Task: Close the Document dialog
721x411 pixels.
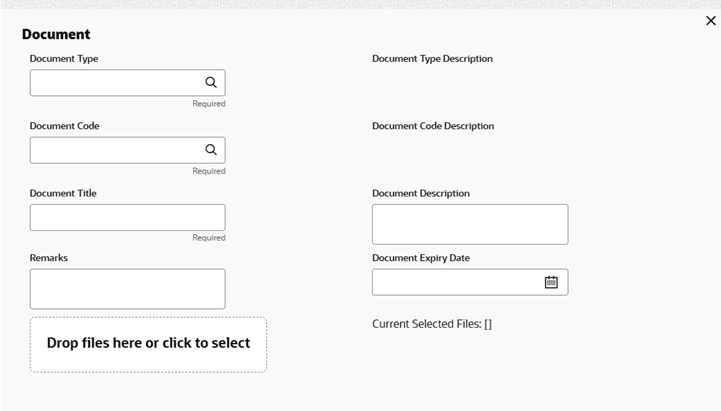Action: click(711, 21)
